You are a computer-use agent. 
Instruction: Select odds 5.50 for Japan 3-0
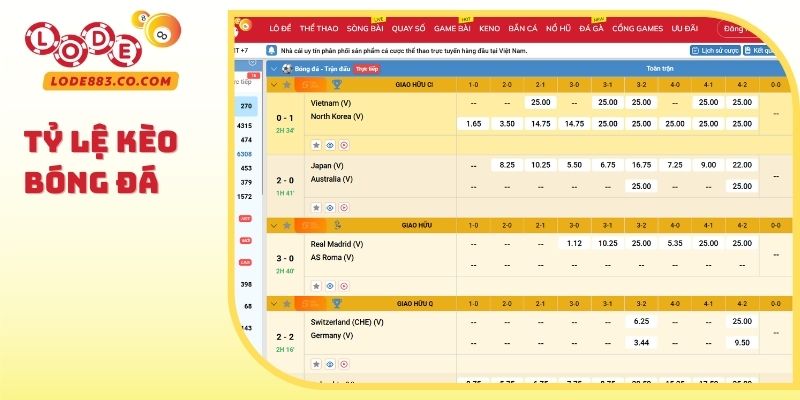coord(574,165)
